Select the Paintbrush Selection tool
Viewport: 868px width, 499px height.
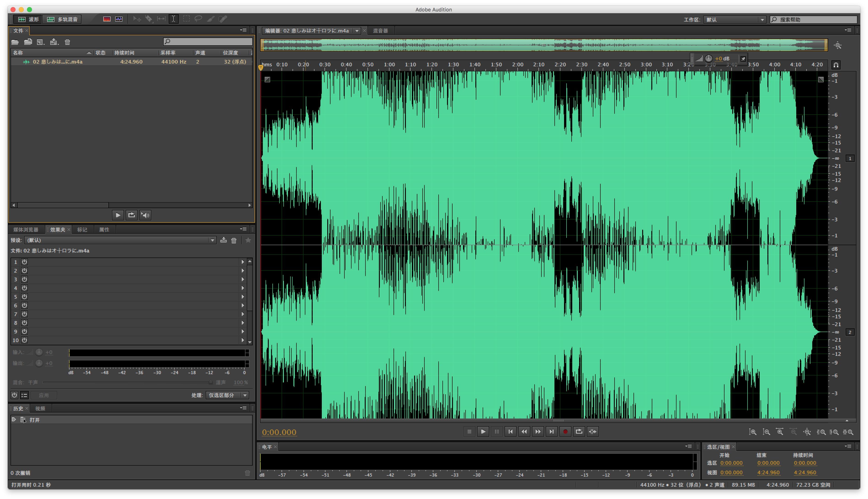[x=210, y=19]
